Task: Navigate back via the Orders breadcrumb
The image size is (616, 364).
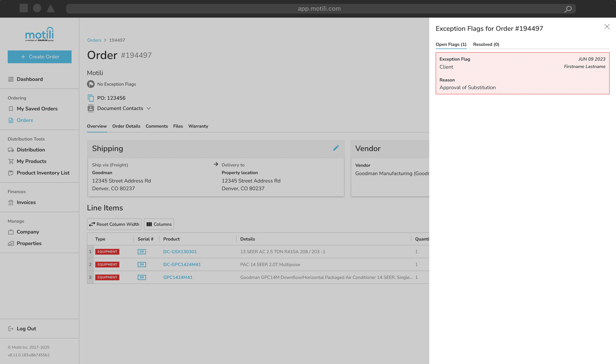Action: (x=94, y=40)
